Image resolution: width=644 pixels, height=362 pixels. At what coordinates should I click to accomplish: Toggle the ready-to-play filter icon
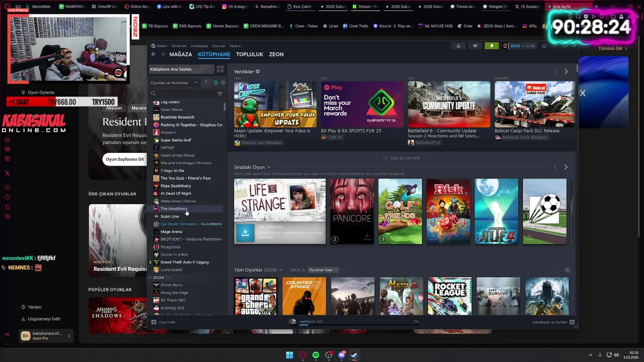pyautogui.click(x=223, y=82)
